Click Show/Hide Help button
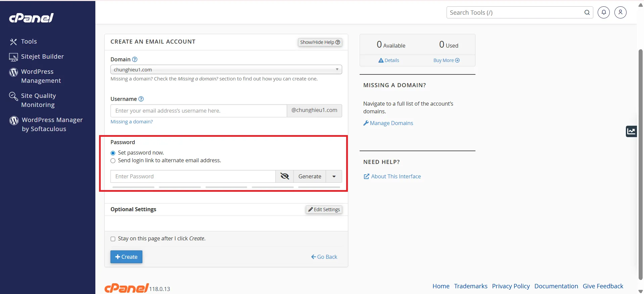The height and width of the screenshot is (294, 644). 320,42
